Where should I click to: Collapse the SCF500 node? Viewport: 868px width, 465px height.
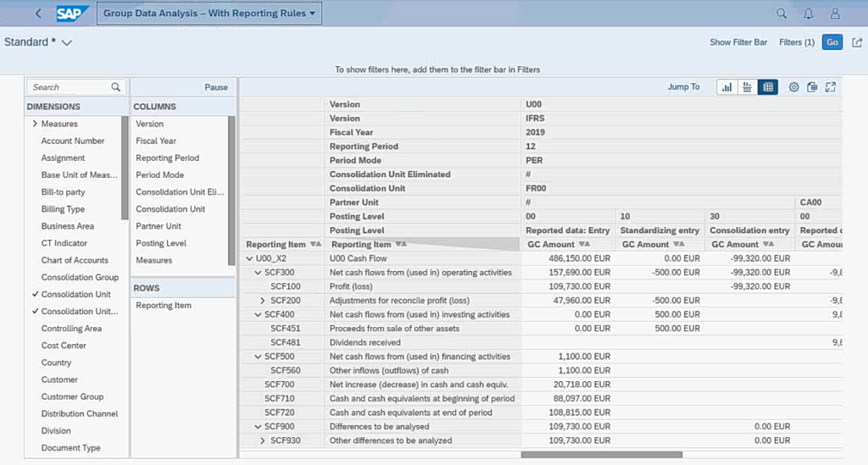point(258,356)
